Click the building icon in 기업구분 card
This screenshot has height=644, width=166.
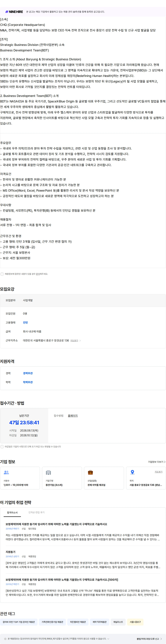48,473
